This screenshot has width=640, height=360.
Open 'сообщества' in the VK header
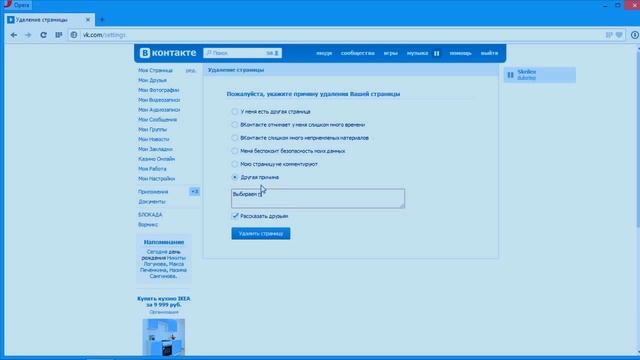point(358,53)
